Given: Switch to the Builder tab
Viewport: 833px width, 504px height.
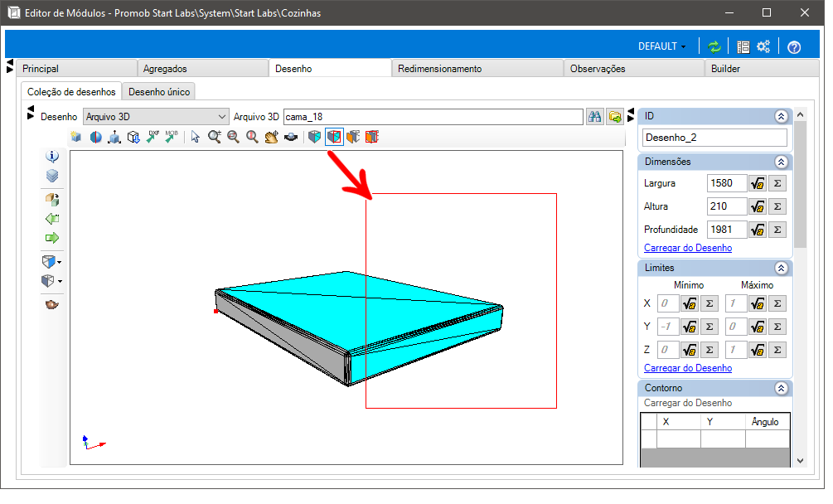Looking at the screenshot, I should [x=762, y=69].
